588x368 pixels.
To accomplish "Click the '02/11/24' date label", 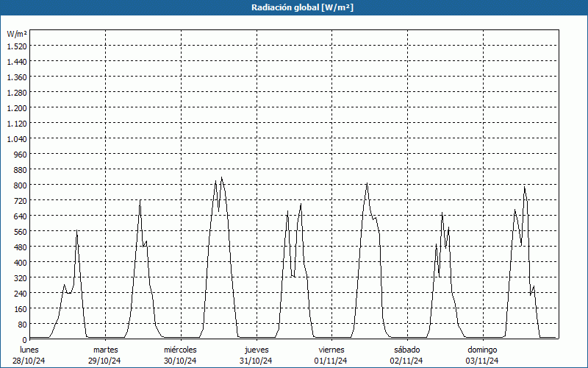I will click(406, 361).
